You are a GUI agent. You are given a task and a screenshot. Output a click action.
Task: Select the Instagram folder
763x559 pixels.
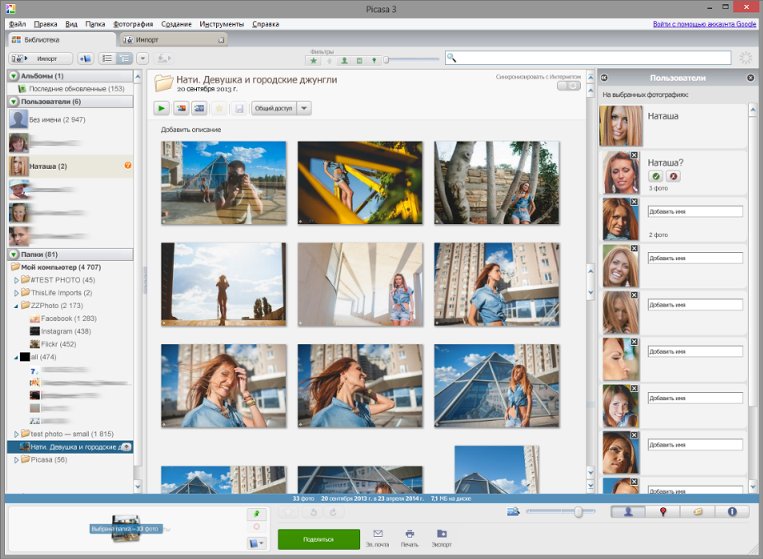click(x=60, y=331)
